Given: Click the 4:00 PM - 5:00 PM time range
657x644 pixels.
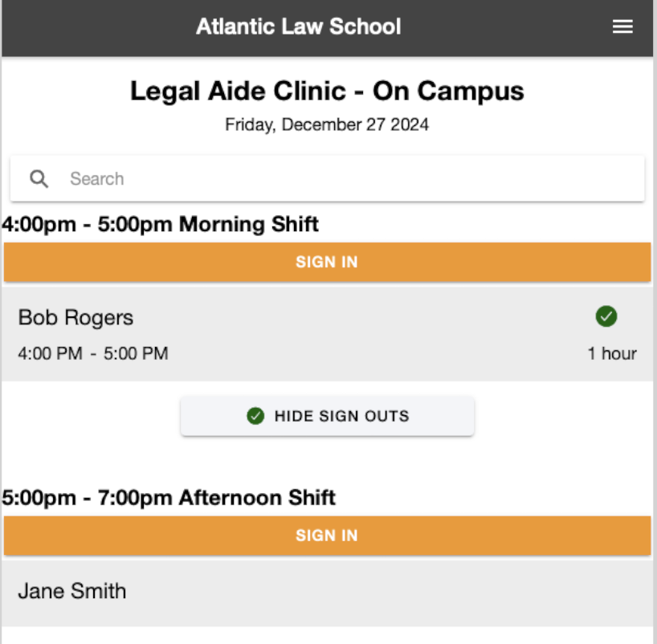Looking at the screenshot, I should point(93,353).
